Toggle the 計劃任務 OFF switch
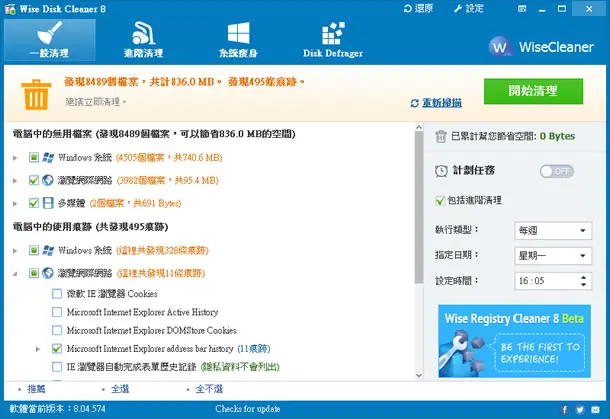The width and height of the screenshot is (610, 419). click(556, 171)
